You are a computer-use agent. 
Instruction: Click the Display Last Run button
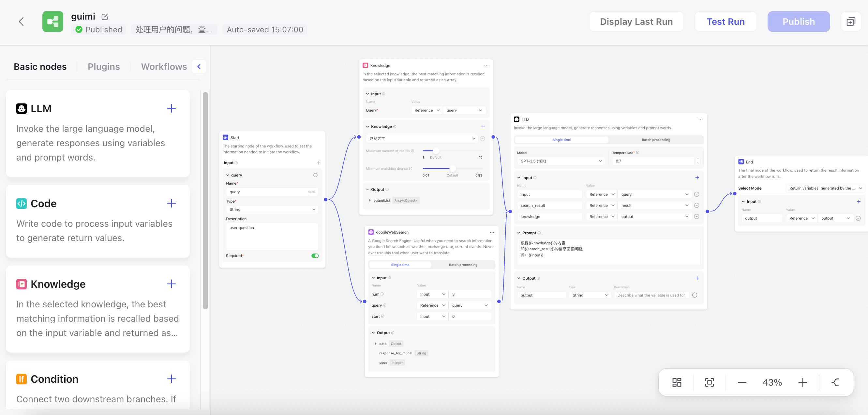tap(636, 22)
